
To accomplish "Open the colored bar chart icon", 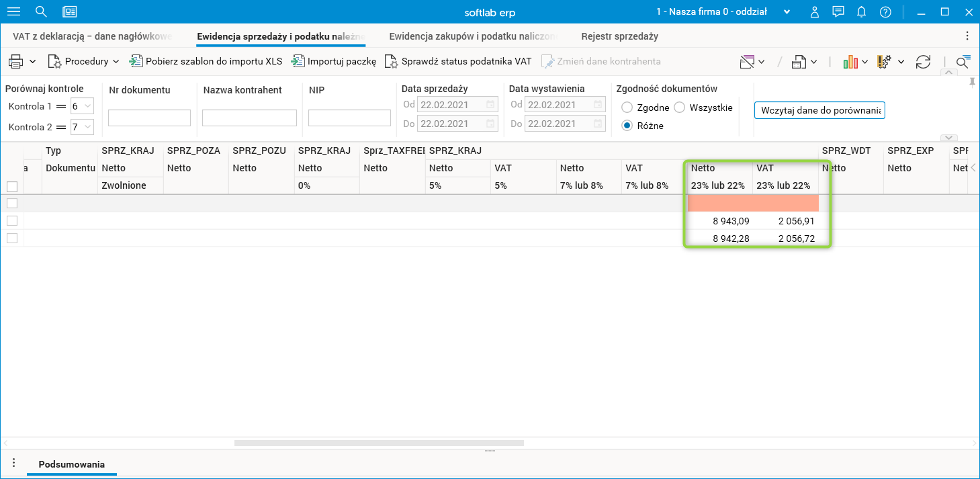I will tap(850, 62).
